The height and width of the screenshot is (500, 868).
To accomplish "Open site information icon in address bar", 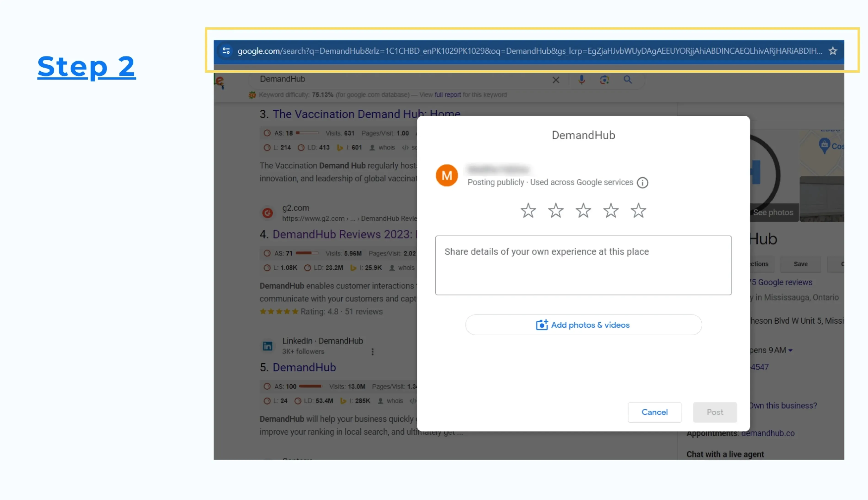I will pyautogui.click(x=226, y=51).
